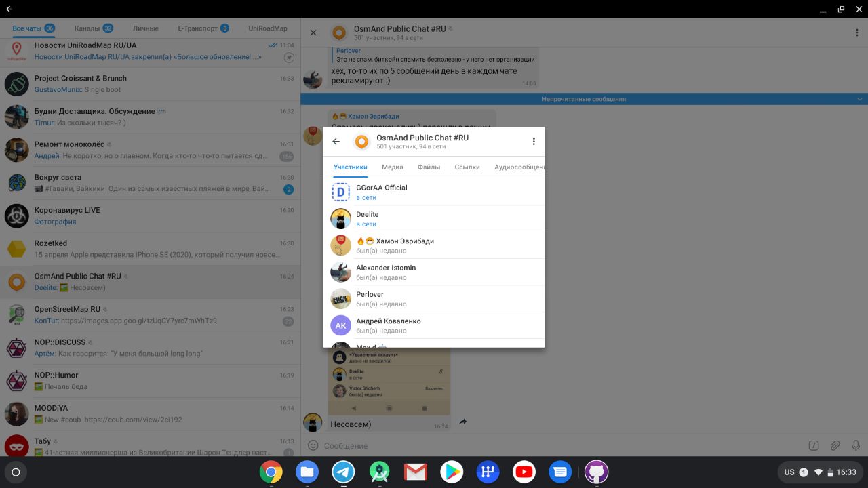Forward the Несовсем) message via share arrow
This screenshot has width=868, height=488.
463,422
